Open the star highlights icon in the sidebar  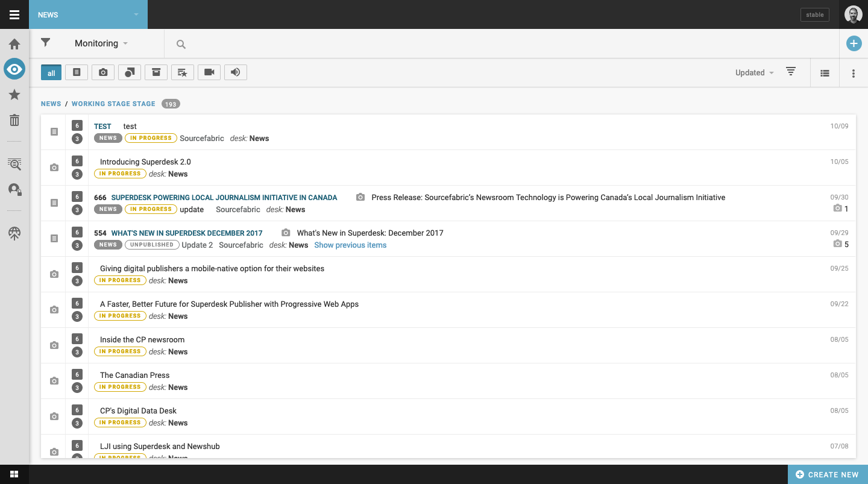pyautogui.click(x=14, y=95)
